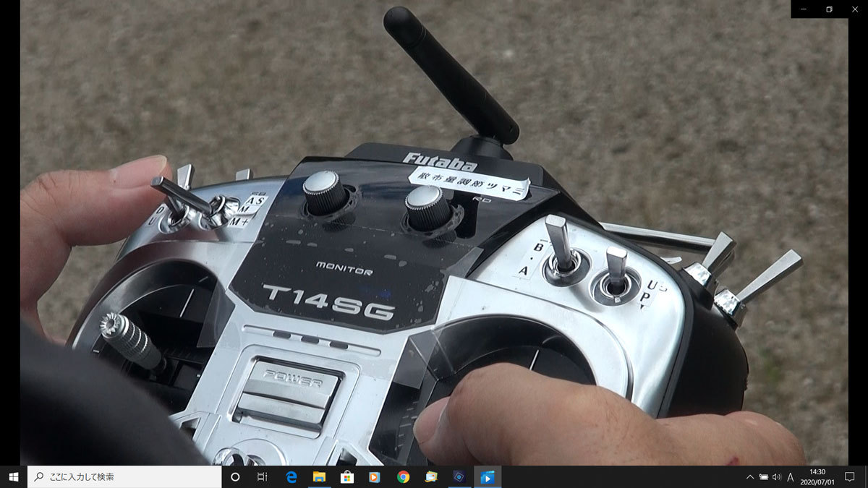The height and width of the screenshot is (488, 868).
Task: Open the Windows Start menu
Action: point(13,477)
